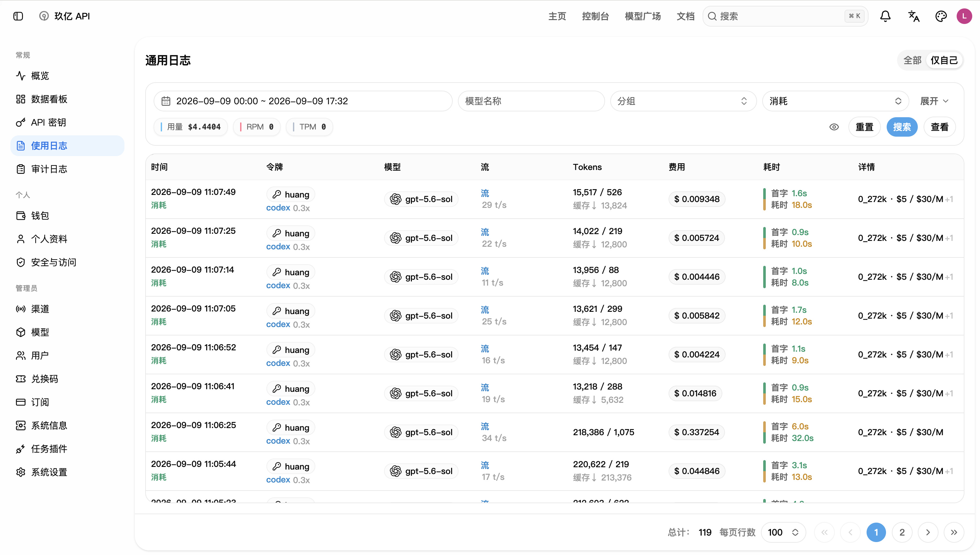Expand filters with 展开
Viewport: 980px width, 555px height.
tap(934, 101)
